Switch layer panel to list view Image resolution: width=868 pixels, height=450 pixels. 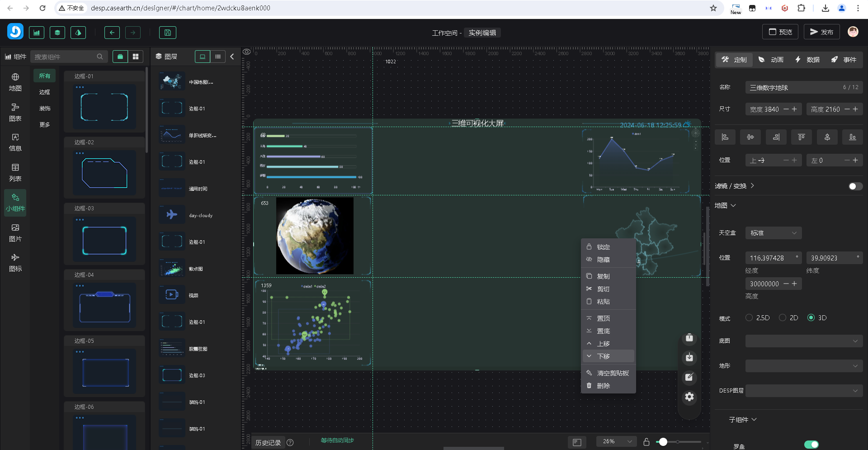pyautogui.click(x=218, y=57)
